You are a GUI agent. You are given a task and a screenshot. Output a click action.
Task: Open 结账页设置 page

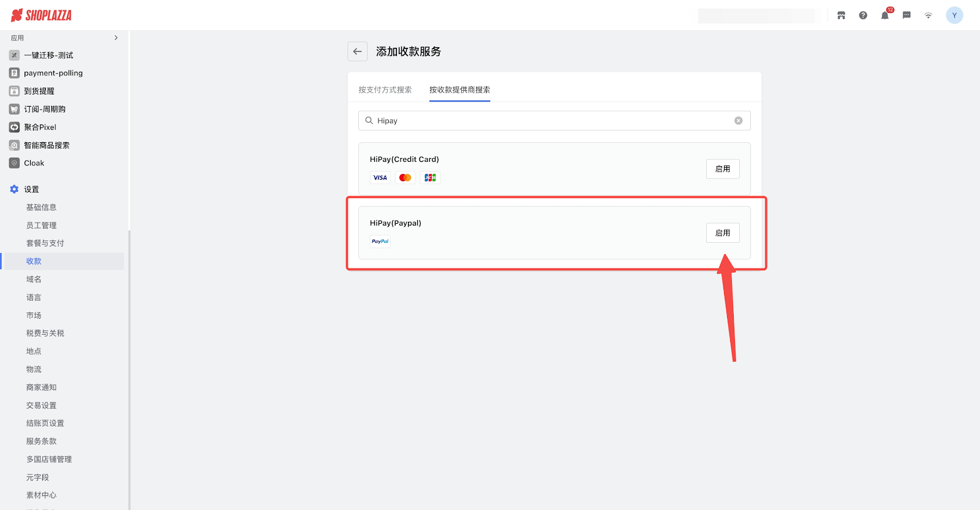[x=45, y=424]
